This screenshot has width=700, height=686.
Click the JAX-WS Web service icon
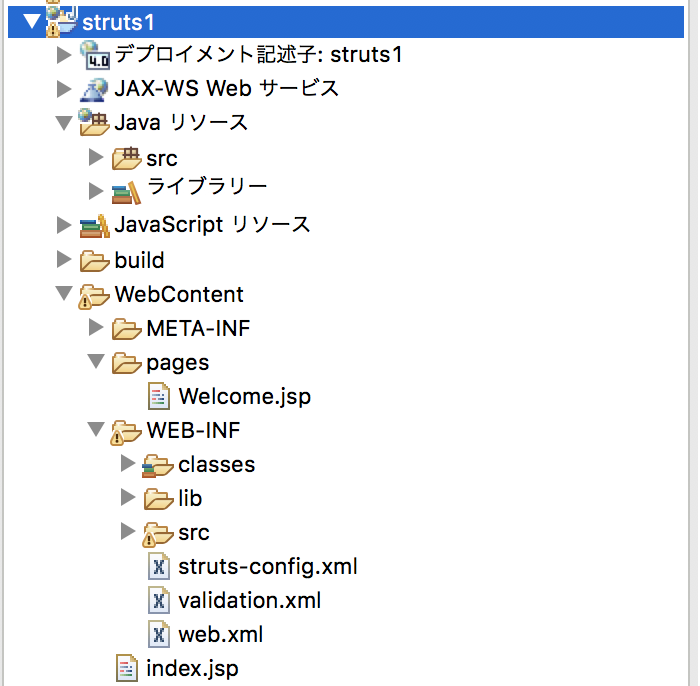pyautogui.click(x=94, y=89)
